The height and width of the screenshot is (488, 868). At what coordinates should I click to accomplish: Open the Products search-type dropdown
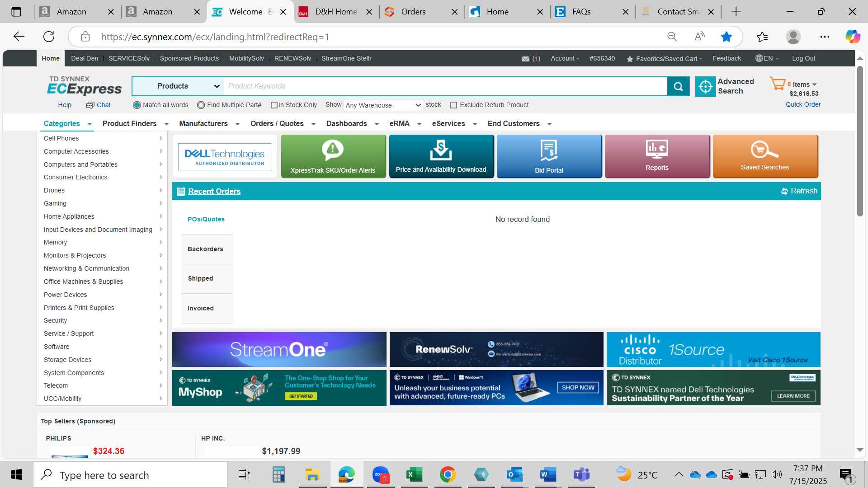[178, 86]
